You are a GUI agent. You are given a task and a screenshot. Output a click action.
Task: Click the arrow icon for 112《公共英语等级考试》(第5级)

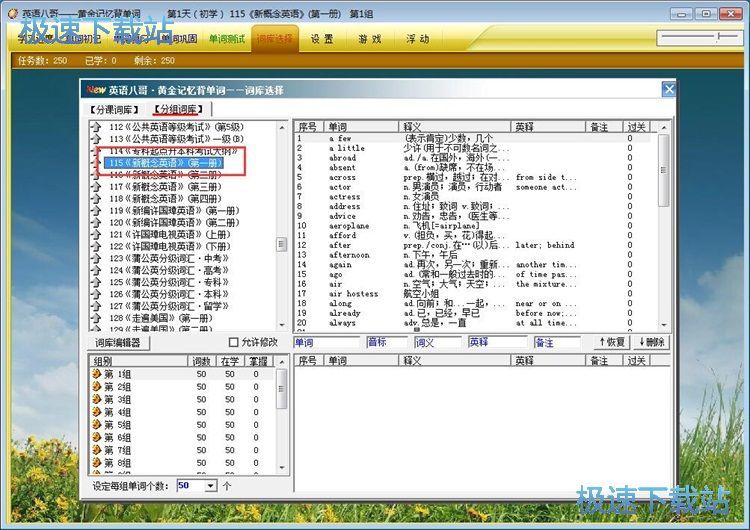point(96,127)
